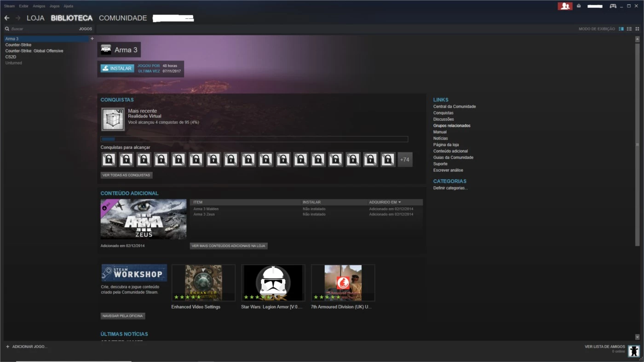The height and width of the screenshot is (362, 644).
Task: Open the +74 remaining achievements tile
Action: pyautogui.click(x=405, y=159)
